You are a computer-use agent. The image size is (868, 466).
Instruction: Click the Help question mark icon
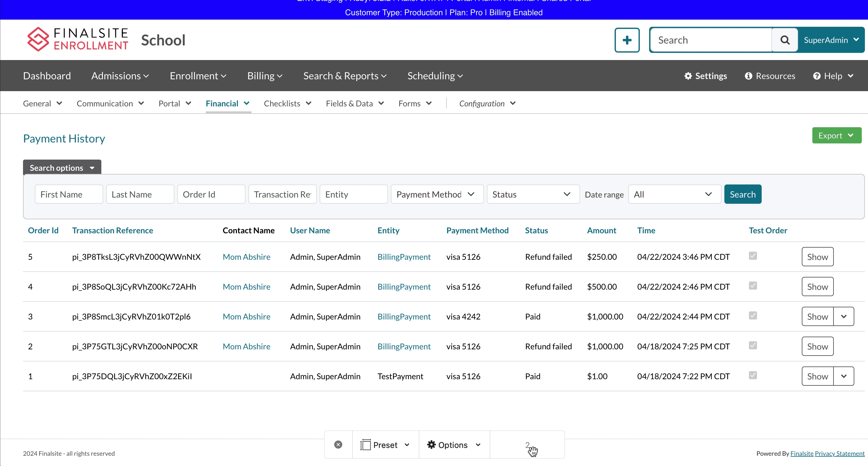tap(816, 76)
